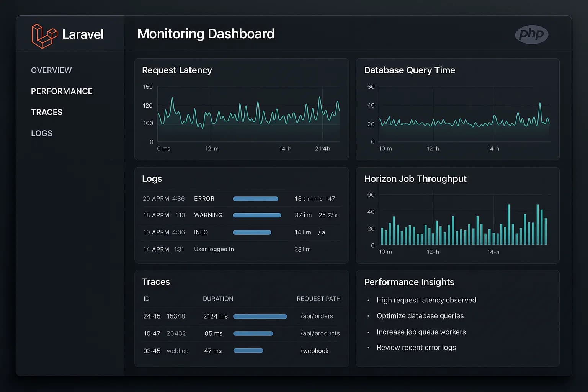This screenshot has height=392, width=588.
Task: Click the Request Latency chart title
Action: 177,70
